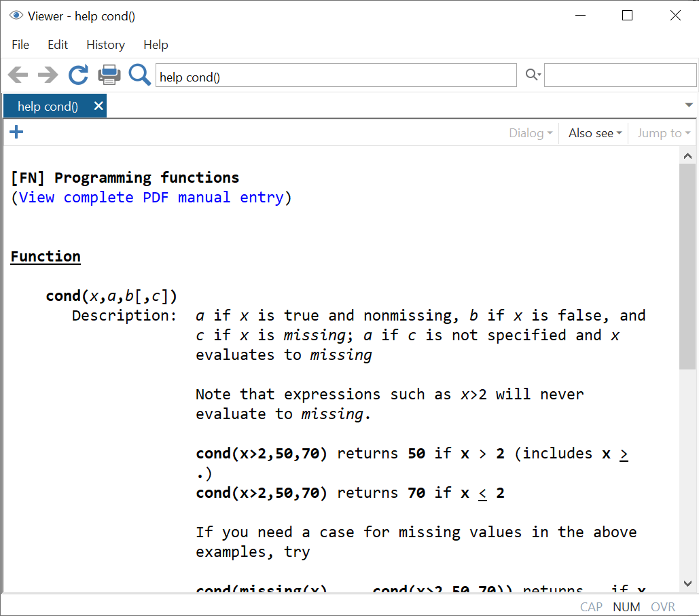This screenshot has width=699, height=616.
Task: Add a new tab with plus icon
Action: (x=17, y=132)
